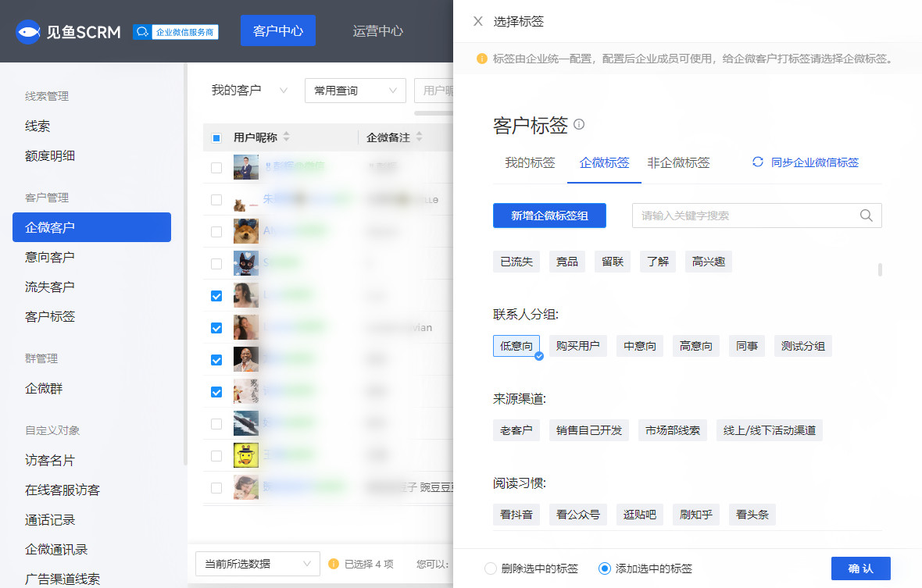Open the 当前所选数据 dropdown

[258, 564]
